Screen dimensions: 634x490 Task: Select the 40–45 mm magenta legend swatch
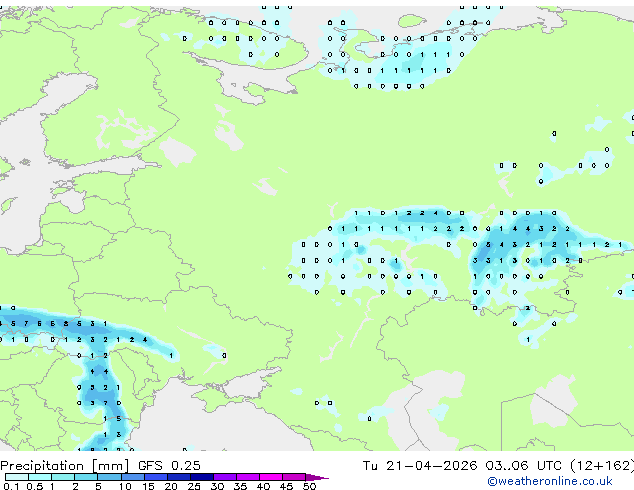coord(271,477)
